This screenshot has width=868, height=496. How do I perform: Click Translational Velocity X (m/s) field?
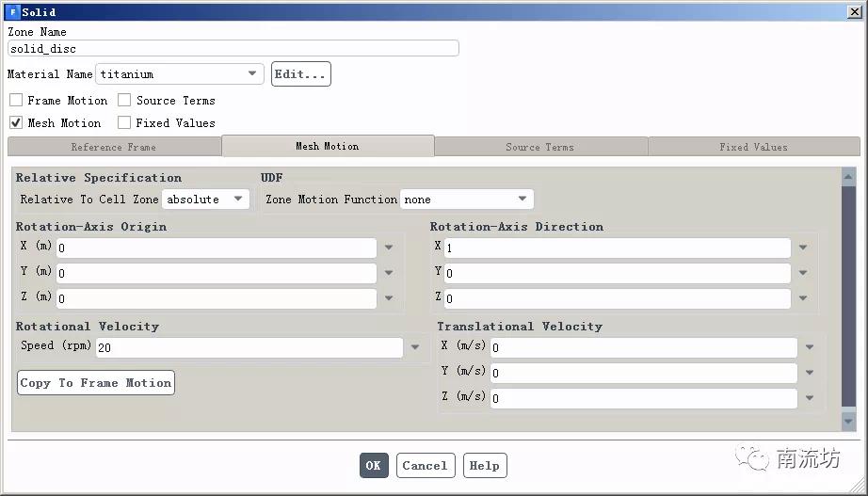(x=644, y=347)
